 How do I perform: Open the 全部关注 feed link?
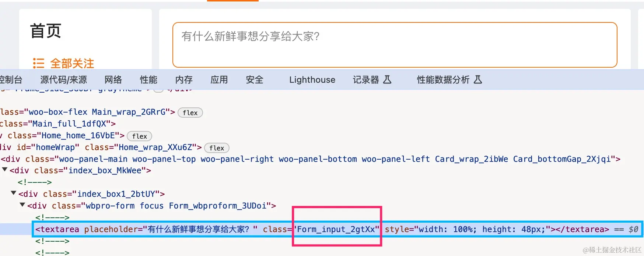[x=72, y=63]
